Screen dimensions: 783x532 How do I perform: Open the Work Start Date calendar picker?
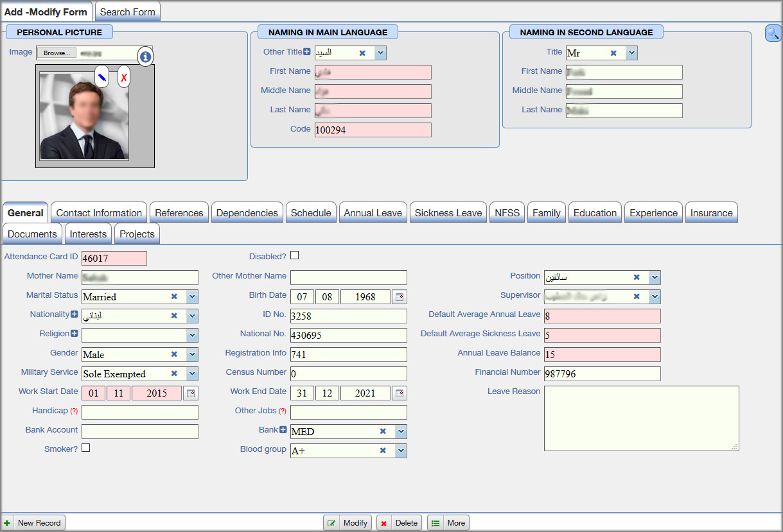191,393
